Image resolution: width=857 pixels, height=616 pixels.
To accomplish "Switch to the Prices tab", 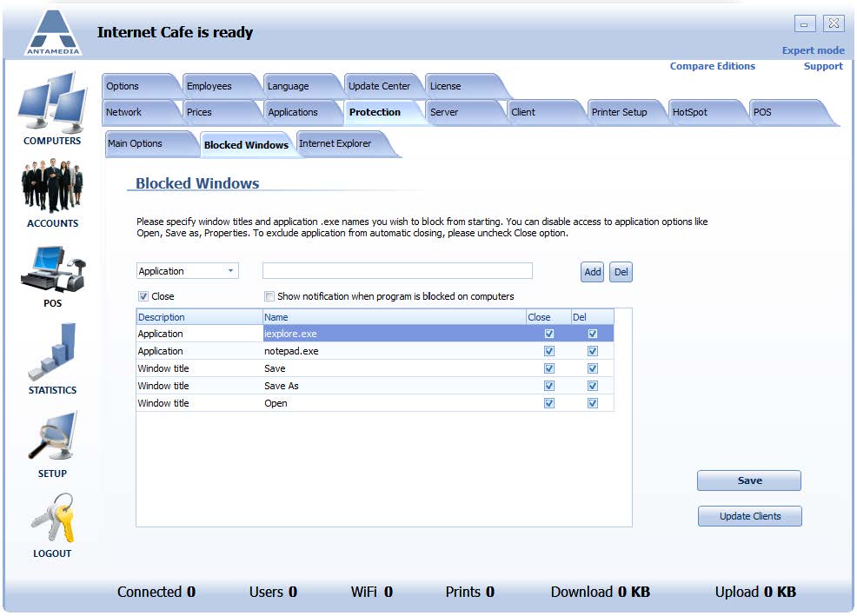I will click(220, 113).
